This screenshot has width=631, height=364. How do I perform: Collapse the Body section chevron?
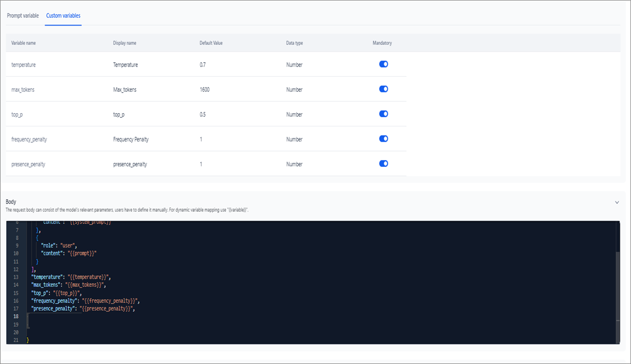click(617, 202)
